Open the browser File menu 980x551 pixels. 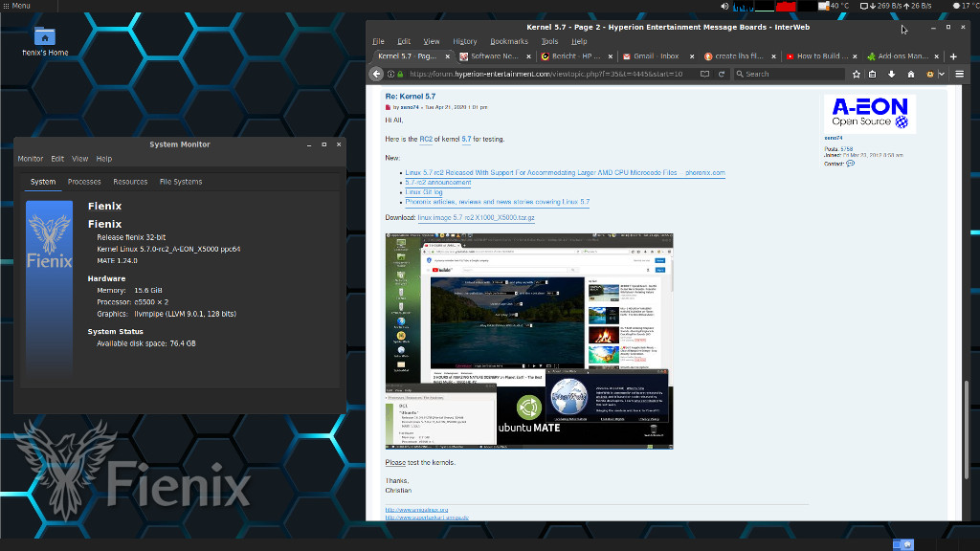379,41
